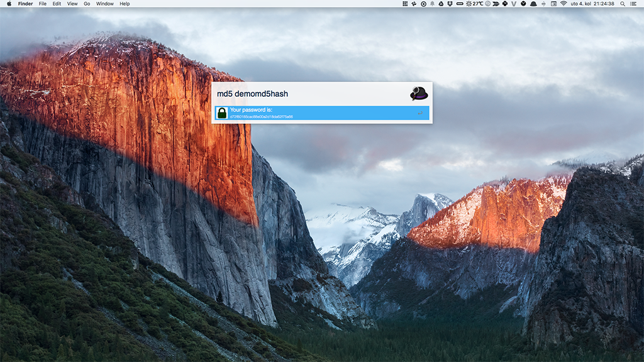644x362 pixels.
Task: Open the View menu
Action: coord(72,4)
